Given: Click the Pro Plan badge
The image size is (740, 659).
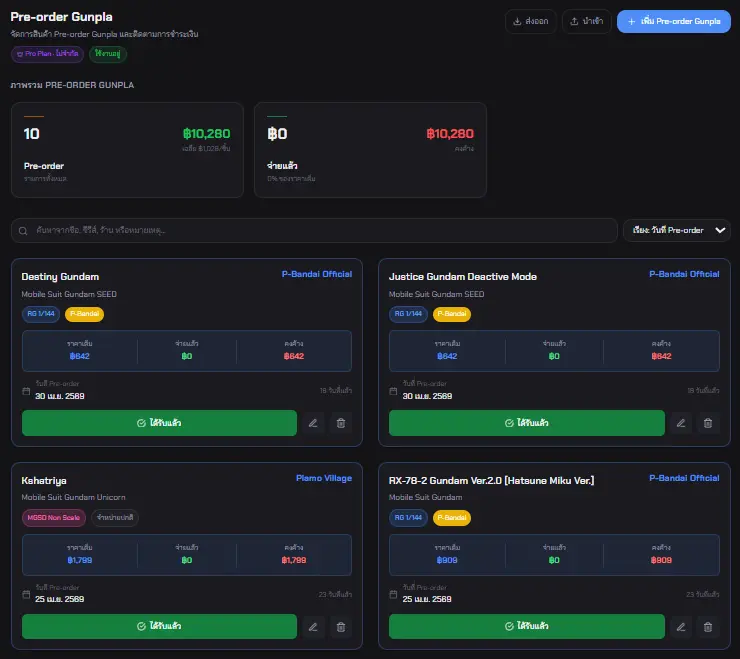Looking at the screenshot, I should (47, 54).
